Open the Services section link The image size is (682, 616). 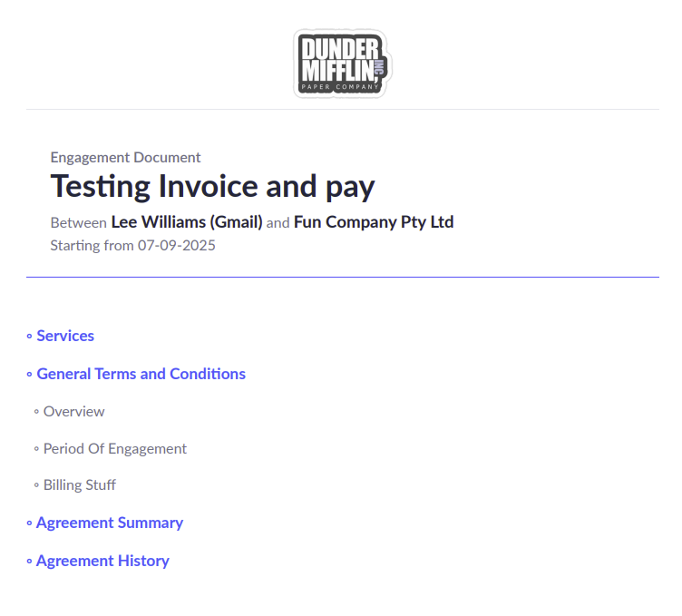(x=65, y=336)
